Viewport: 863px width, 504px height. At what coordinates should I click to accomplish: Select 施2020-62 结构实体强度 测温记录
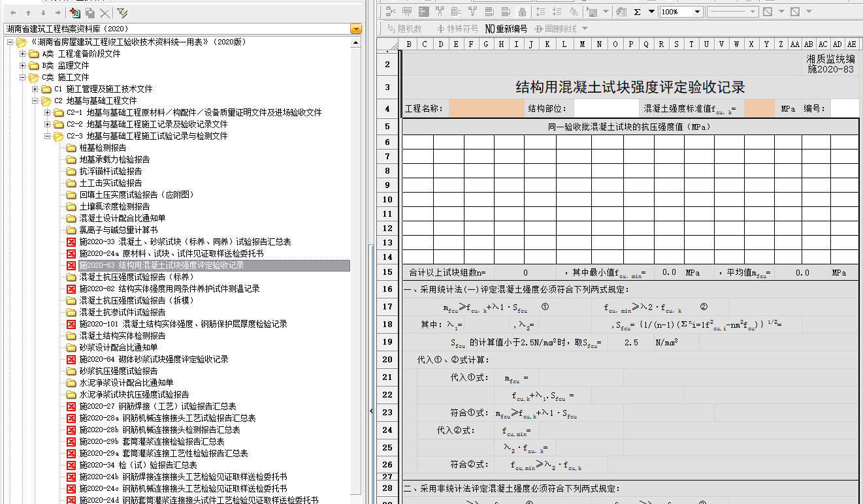pyautogui.click(x=169, y=289)
